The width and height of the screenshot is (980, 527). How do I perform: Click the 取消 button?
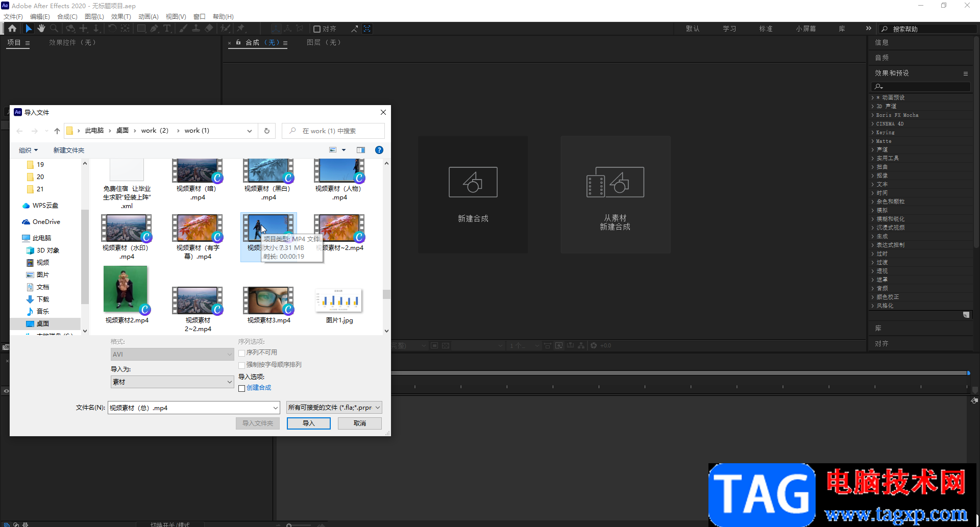(359, 423)
